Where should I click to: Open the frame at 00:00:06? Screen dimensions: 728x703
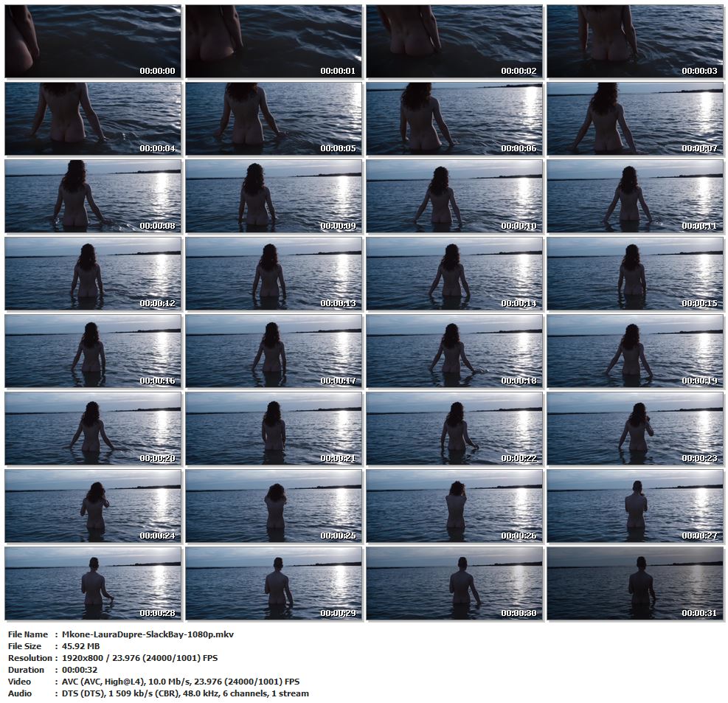tap(454, 119)
